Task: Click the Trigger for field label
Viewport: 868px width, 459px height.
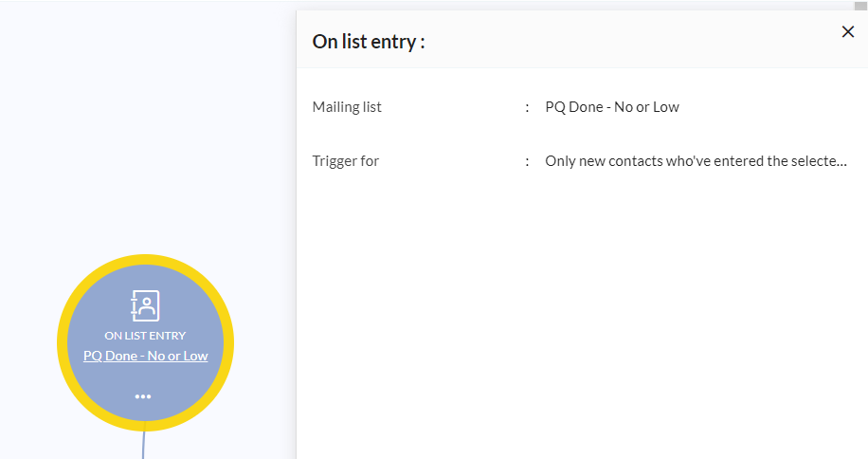Action: click(345, 161)
